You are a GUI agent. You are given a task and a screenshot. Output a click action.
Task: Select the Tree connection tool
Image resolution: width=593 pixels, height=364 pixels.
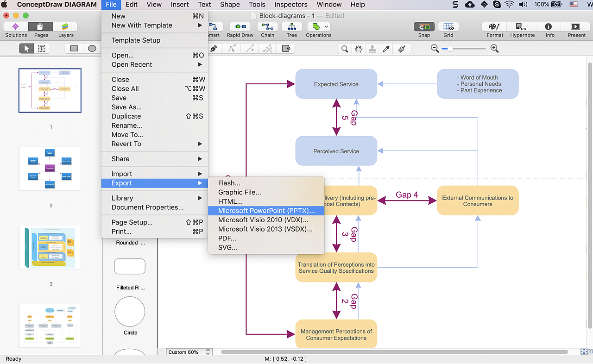click(291, 27)
